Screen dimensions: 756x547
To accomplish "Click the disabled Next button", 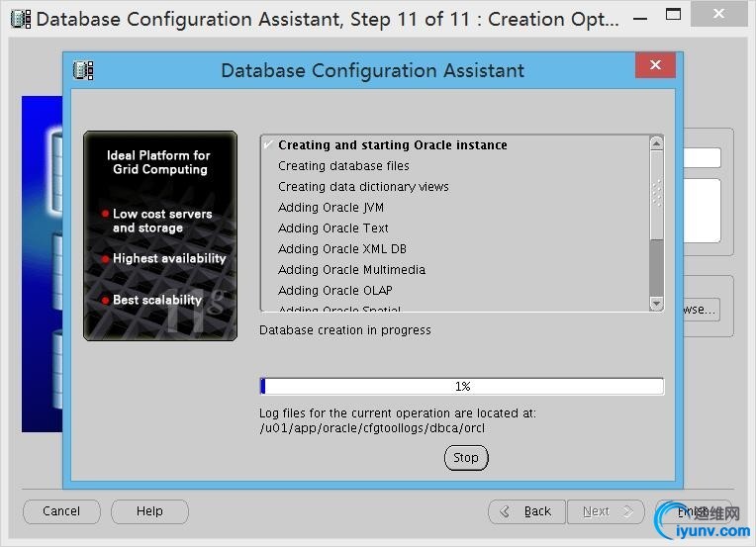I will point(606,511).
